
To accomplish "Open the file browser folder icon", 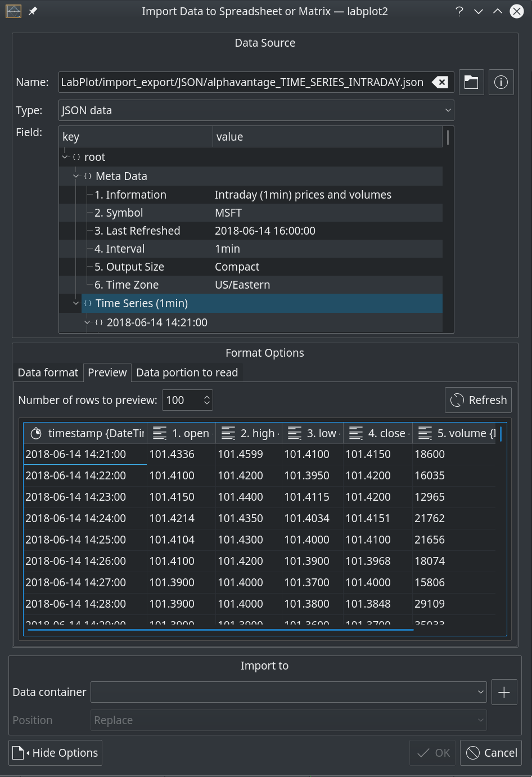I will [471, 82].
